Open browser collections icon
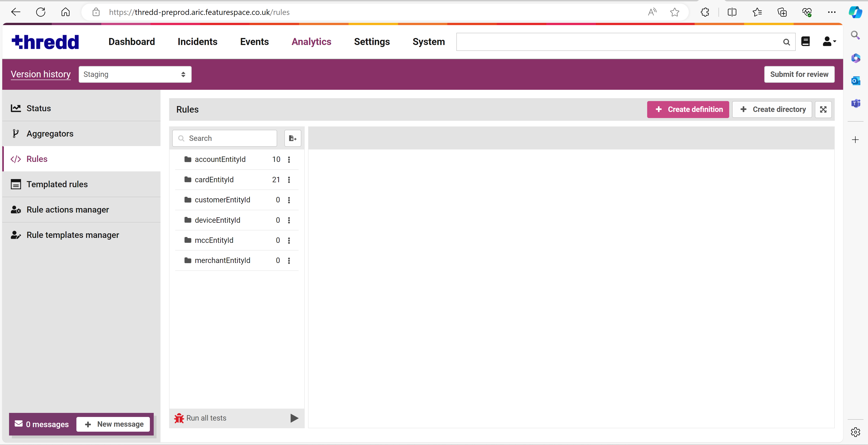Viewport: 868px width, 445px height. point(782,12)
